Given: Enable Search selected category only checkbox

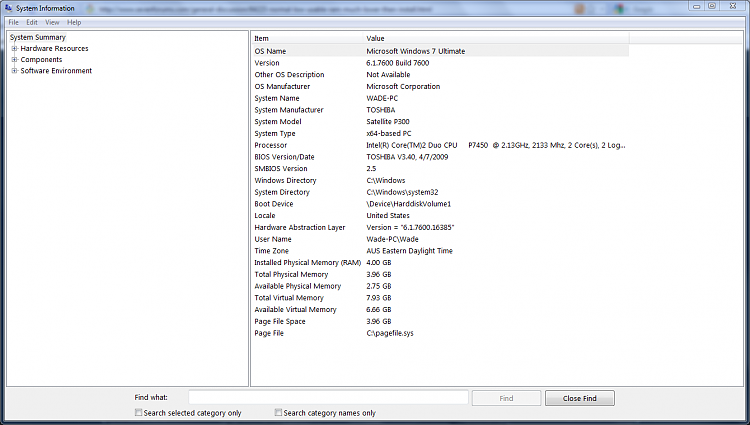Looking at the screenshot, I should [x=139, y=412].
